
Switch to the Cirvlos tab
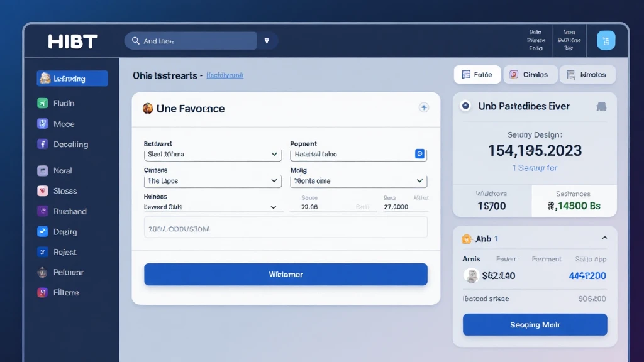click(x=530, y=74)
